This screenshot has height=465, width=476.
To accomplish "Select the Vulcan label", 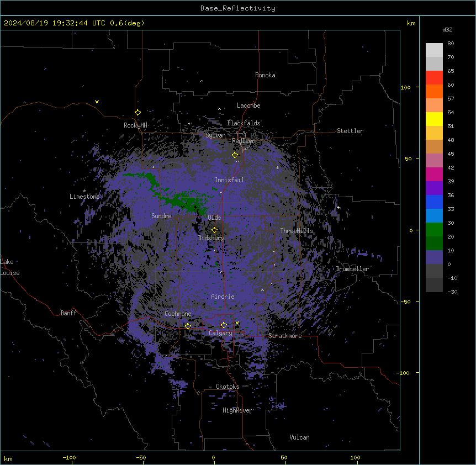I will point(299,437).
